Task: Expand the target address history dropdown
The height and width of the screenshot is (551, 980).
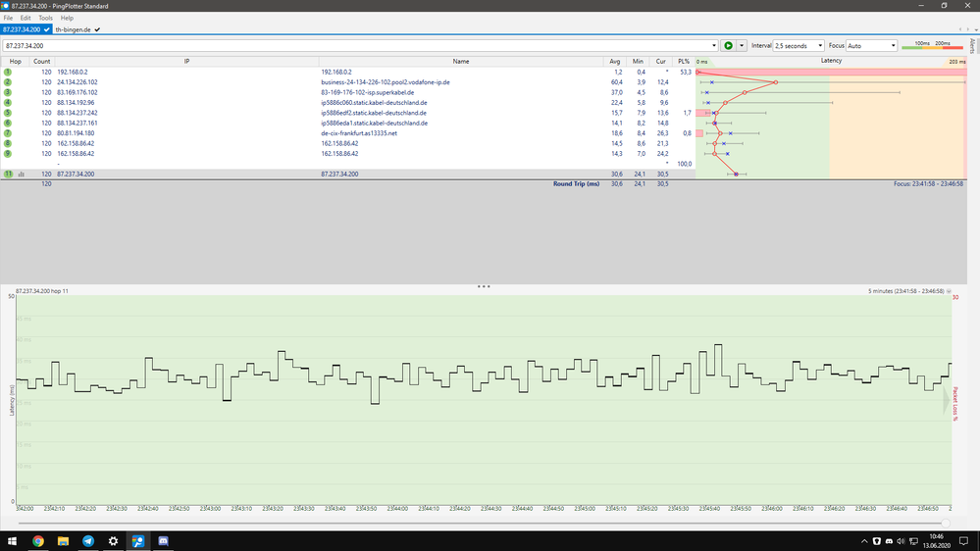Action: (x=714, y=45)
